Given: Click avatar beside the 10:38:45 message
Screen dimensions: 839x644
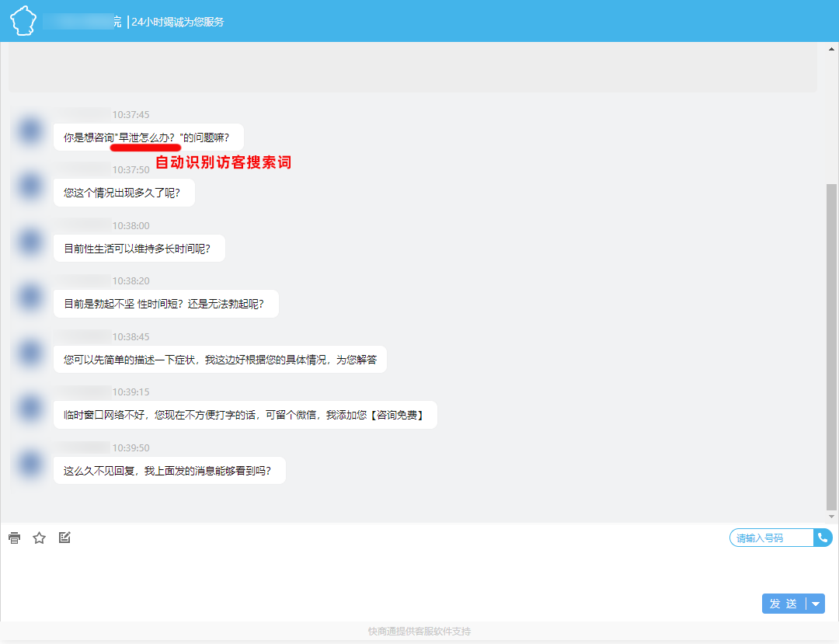Looking at the screenshot, I should click(30, 352).
